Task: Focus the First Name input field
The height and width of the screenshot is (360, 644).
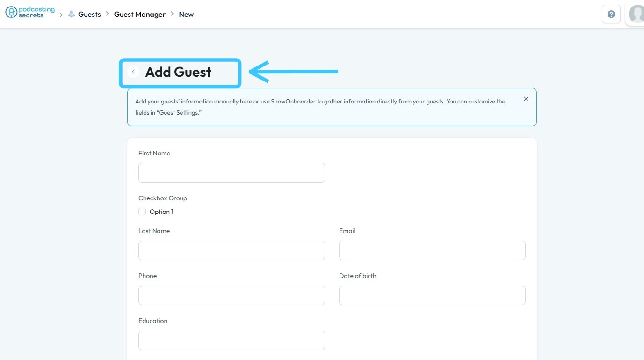Action: (232, 173)
